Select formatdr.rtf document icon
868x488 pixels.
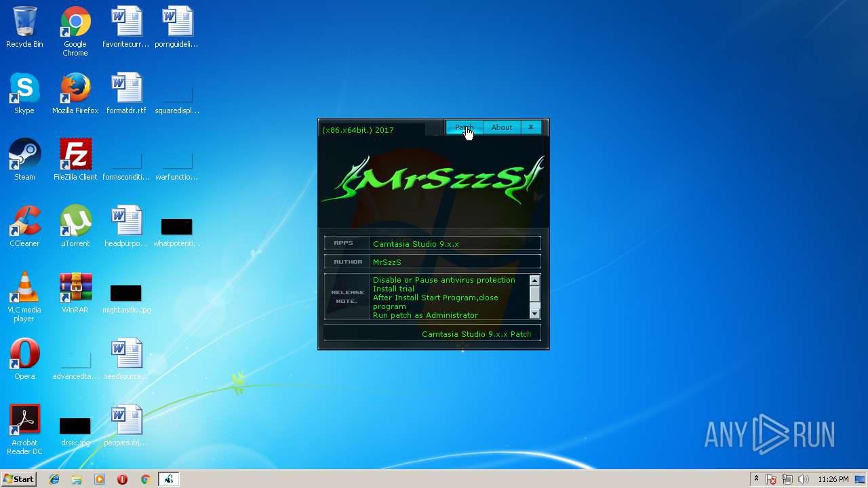click(126, 94)
